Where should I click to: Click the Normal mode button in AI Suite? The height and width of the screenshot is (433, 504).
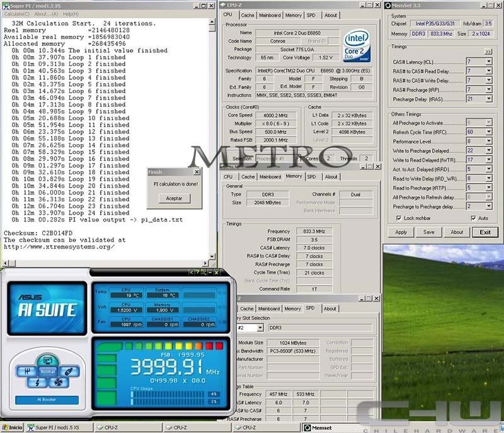48,371
